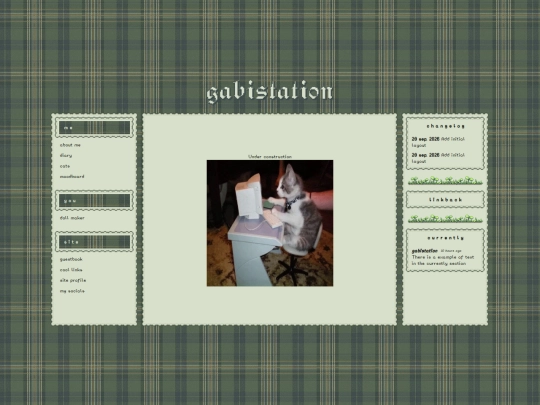The image size is (540, 405).
Task: Click the gabistation site title
Action: point(270,92)
